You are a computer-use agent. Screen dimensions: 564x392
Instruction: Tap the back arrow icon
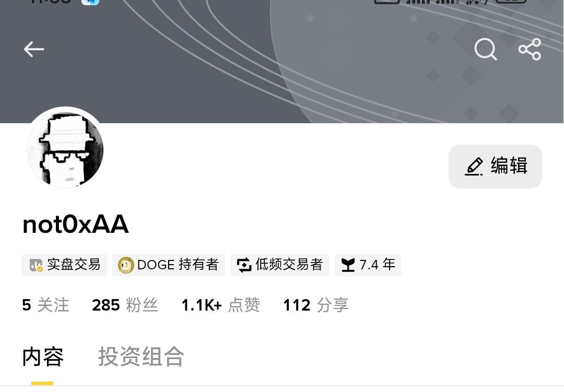34,49
